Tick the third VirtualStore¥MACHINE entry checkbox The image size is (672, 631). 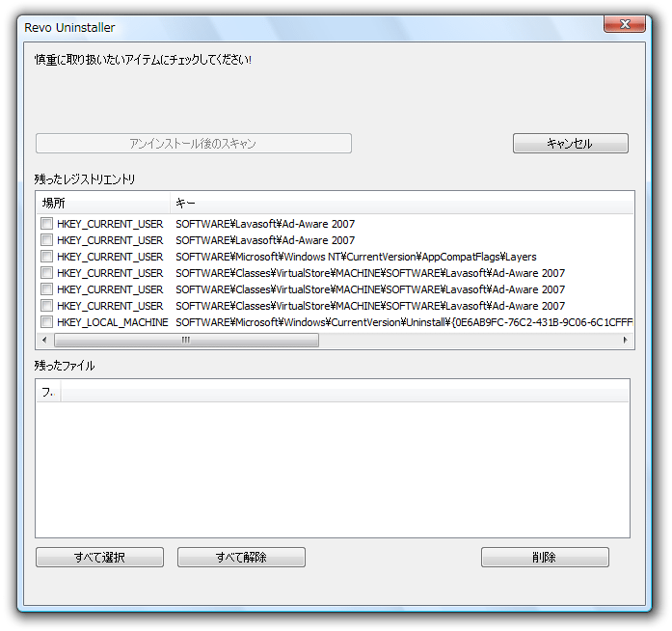coord(46,306)
